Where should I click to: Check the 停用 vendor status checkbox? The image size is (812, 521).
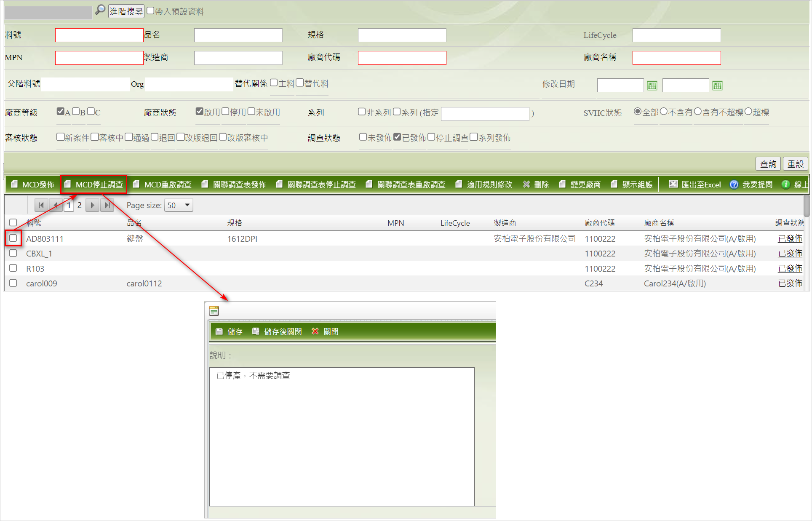(225, 111)
